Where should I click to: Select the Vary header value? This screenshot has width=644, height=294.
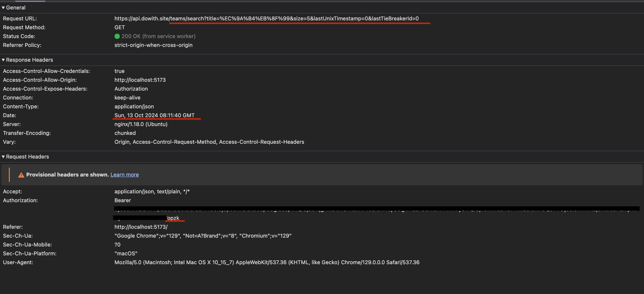click(209, 142)
